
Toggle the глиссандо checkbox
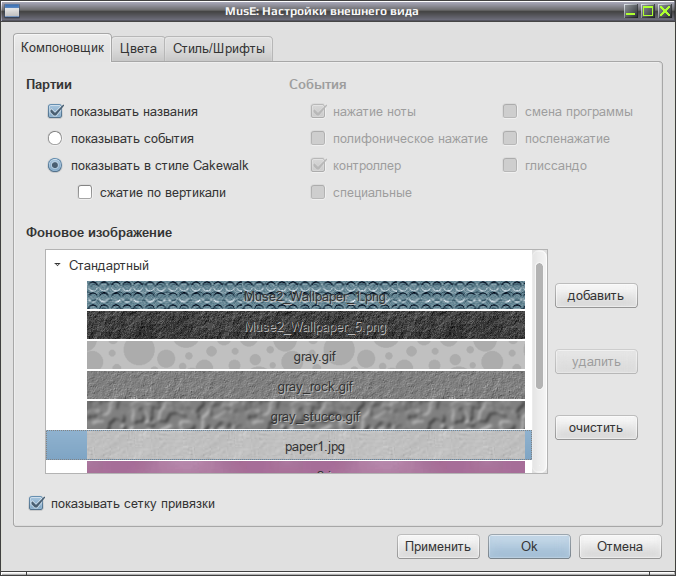coord(510,165)
